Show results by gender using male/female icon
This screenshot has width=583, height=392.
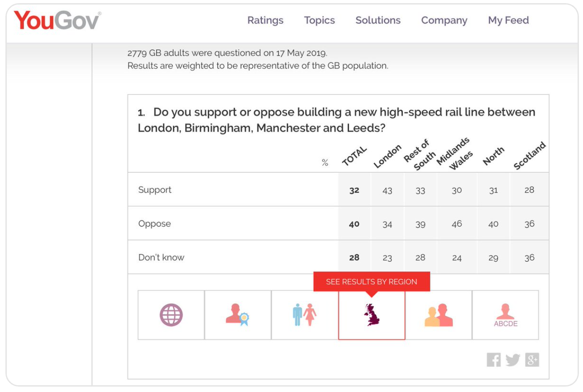(x=305, y=314)
